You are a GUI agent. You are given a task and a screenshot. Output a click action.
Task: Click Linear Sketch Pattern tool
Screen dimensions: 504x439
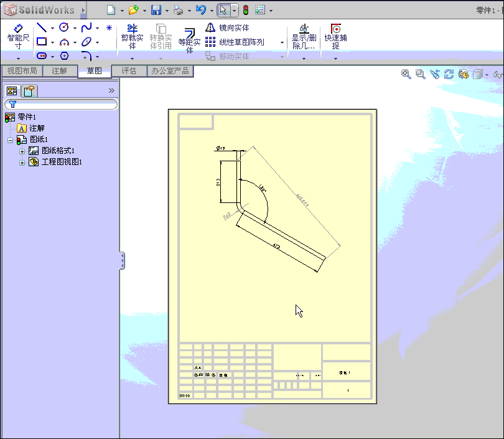235,42
